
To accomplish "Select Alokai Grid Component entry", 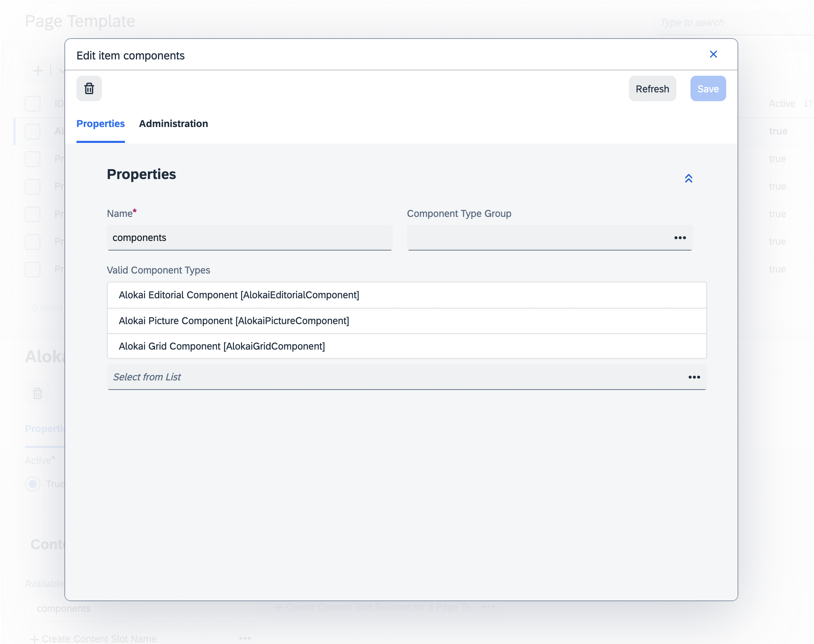I will (406, 346).
